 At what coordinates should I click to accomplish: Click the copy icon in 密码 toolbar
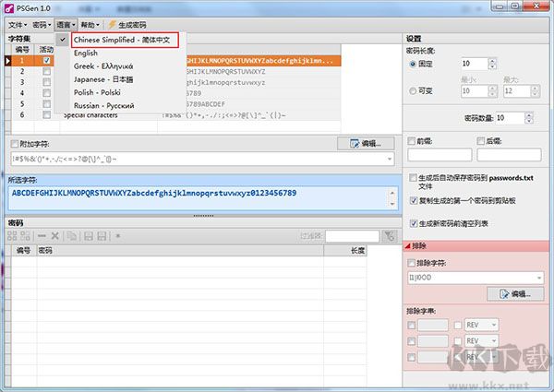pos(72,236)
